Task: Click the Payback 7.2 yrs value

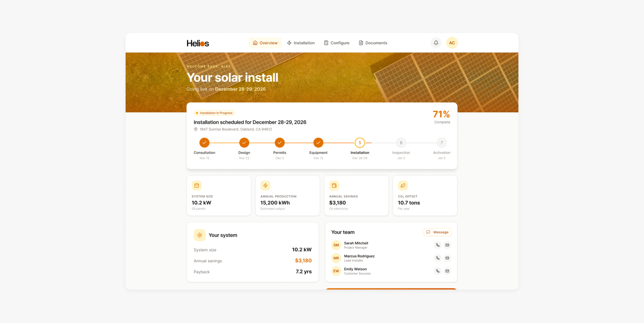Action: 303,272
